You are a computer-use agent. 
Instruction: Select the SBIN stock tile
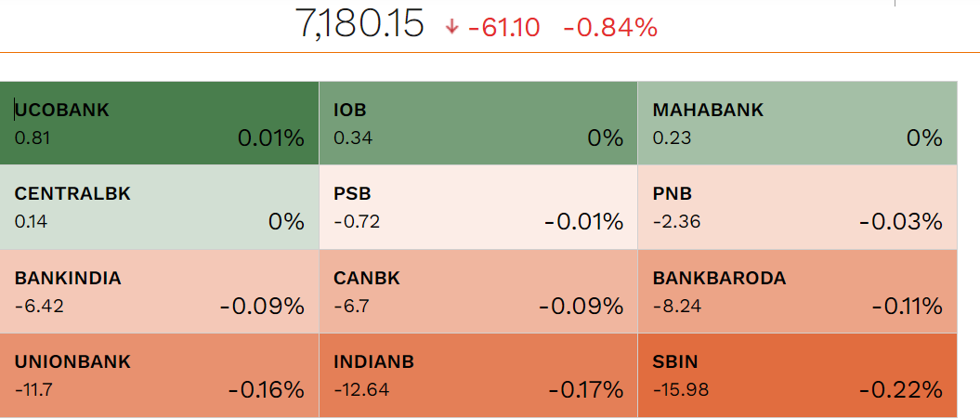796,374
